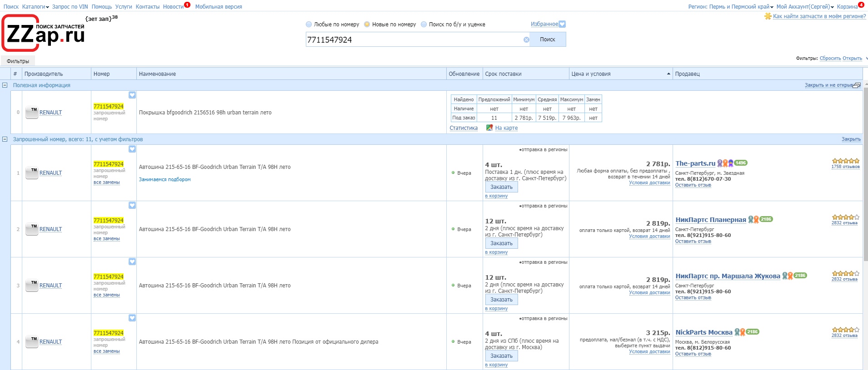Viewport: 868px width, 370px height.
Task: Open Запрос по VIN menu item
Action: click(70, 7)
